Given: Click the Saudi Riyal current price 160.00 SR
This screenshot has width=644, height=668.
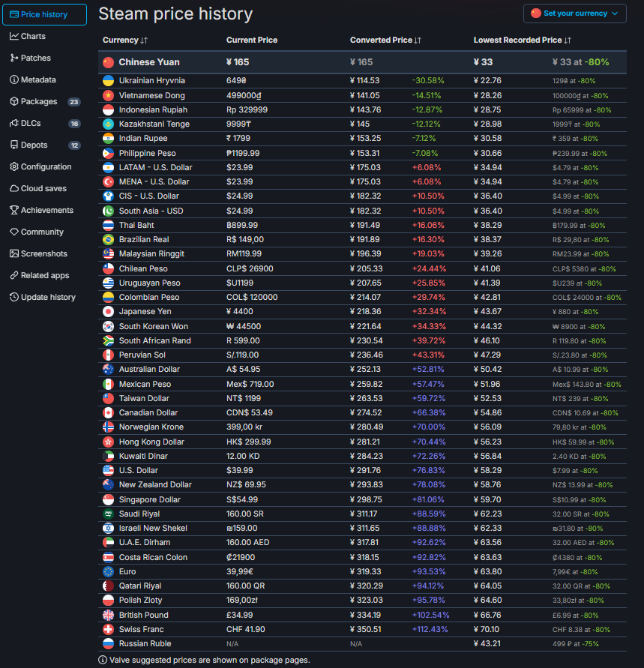Looking at the screenshot, I should click(x=245, y=514).
